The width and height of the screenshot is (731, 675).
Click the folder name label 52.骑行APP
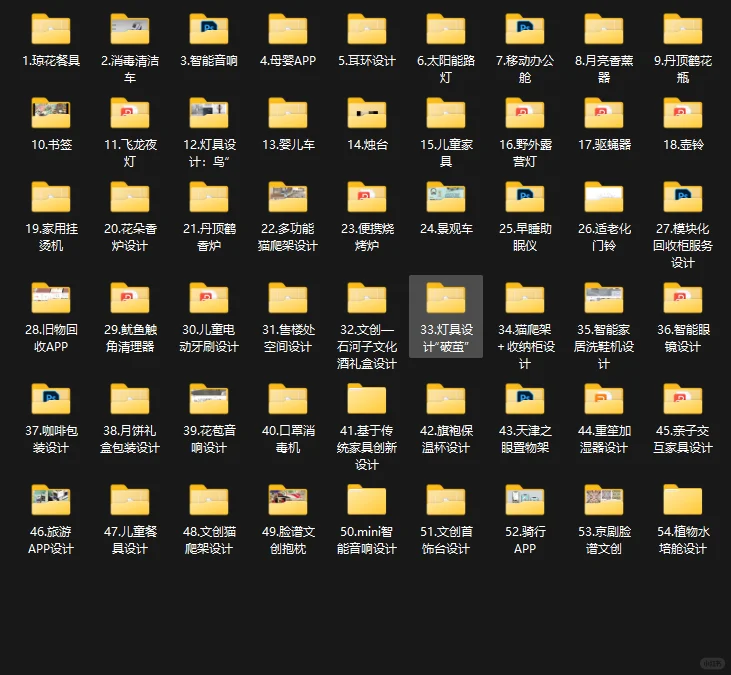[x=525, y=540]
